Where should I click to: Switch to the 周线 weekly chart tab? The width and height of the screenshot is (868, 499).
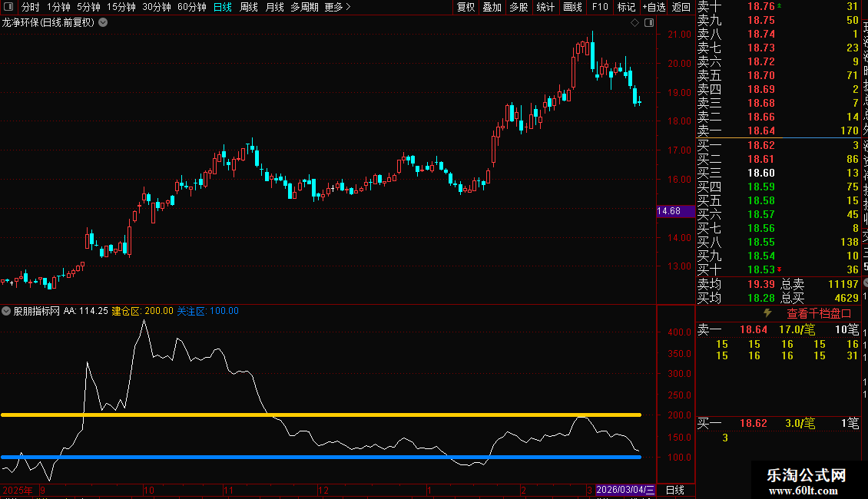(x=248, y=7)
